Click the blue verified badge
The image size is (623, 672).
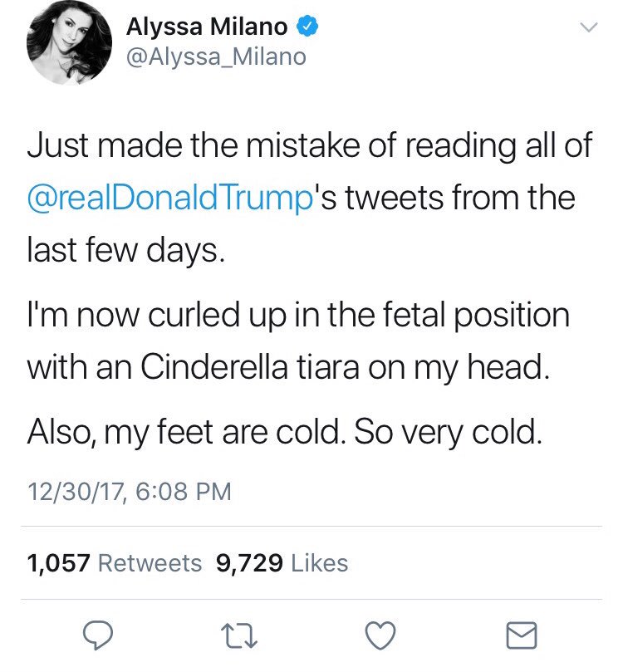(307, 27)
